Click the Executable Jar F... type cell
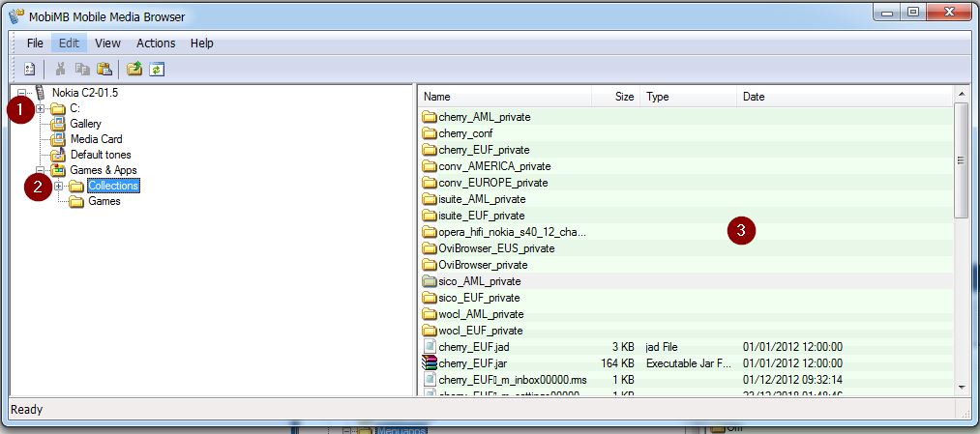The image size is (980, 434). coord(688,362)
